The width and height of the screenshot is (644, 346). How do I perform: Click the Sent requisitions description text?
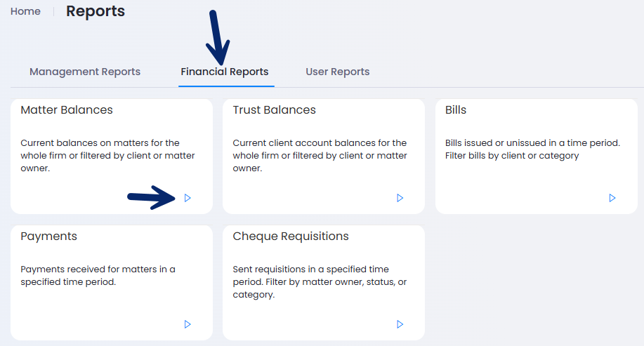pyautogui.click(x=320, y=282)
